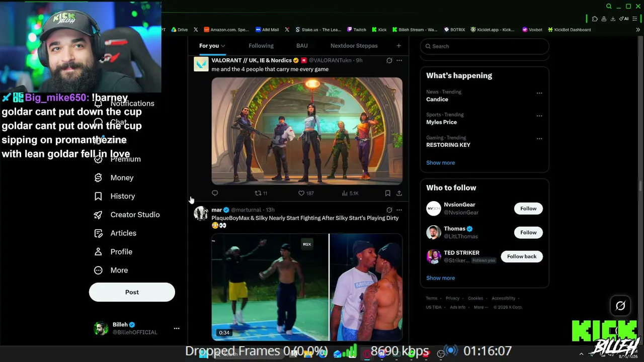Share the VALORANT post
The height and width of the screenshot is (362, 644).
coord(399,193)
